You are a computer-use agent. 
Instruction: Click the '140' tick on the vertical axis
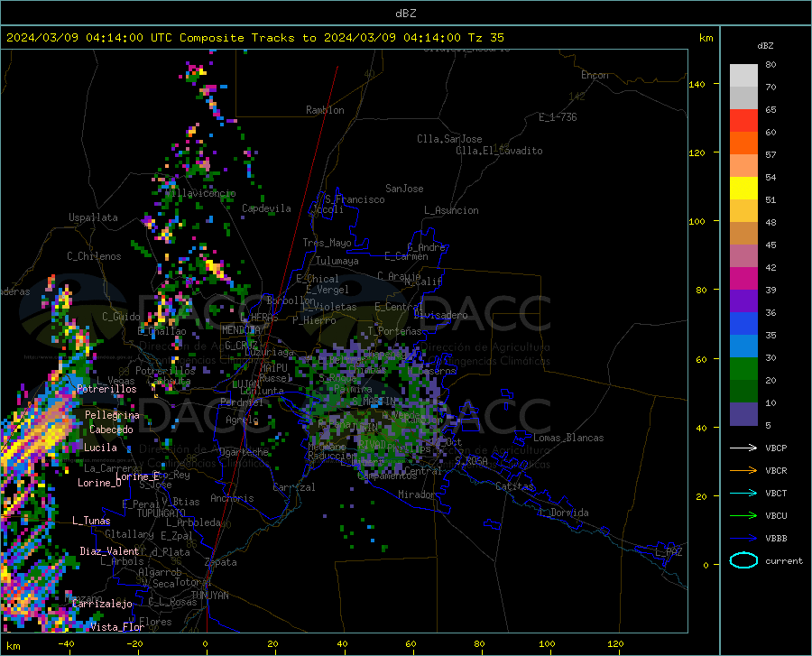697,84
